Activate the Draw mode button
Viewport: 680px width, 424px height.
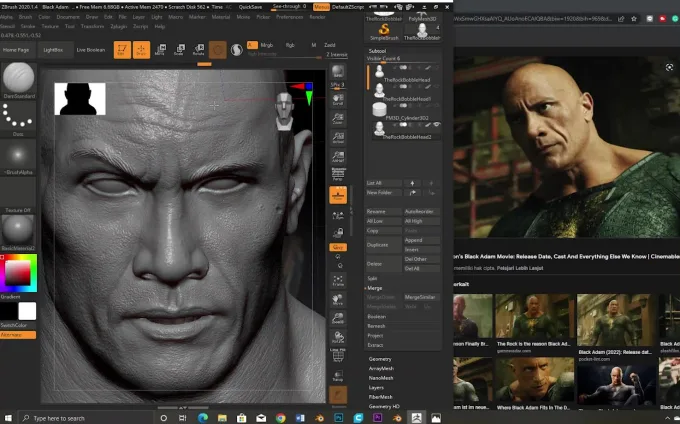pyautogui.click(x=141, y=50)
